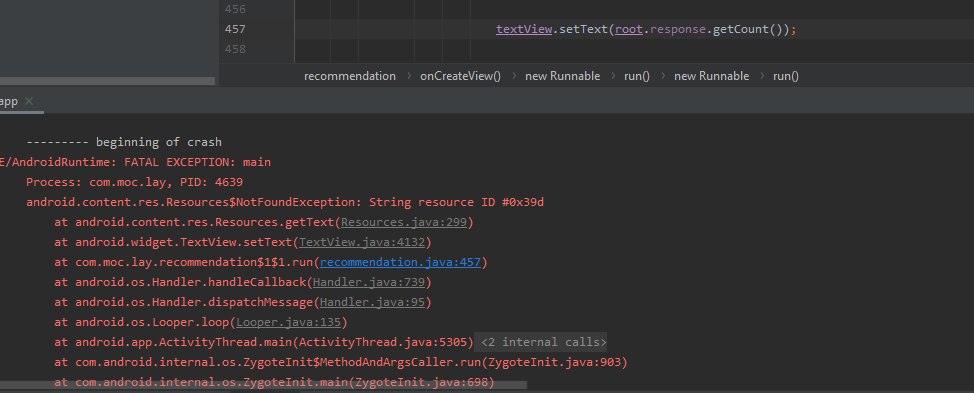The image size is (974, 393).
Task: Click the ActivityThread.main stack frame line
Action: (264, 342)
